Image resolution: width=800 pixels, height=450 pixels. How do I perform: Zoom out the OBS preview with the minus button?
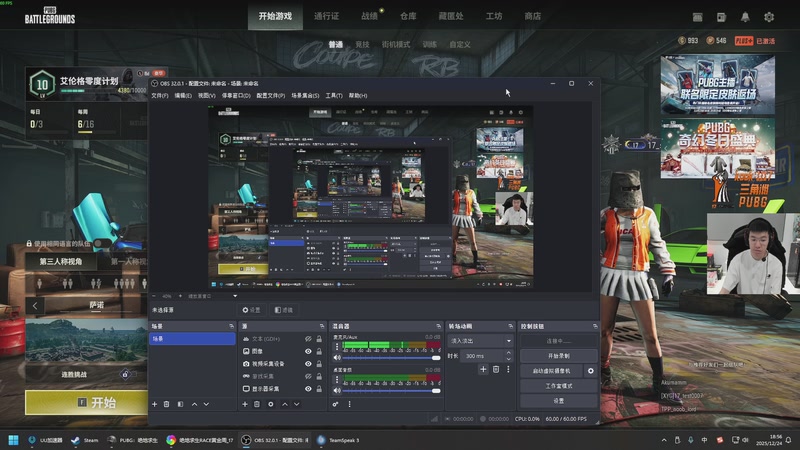tap(154, 296)
